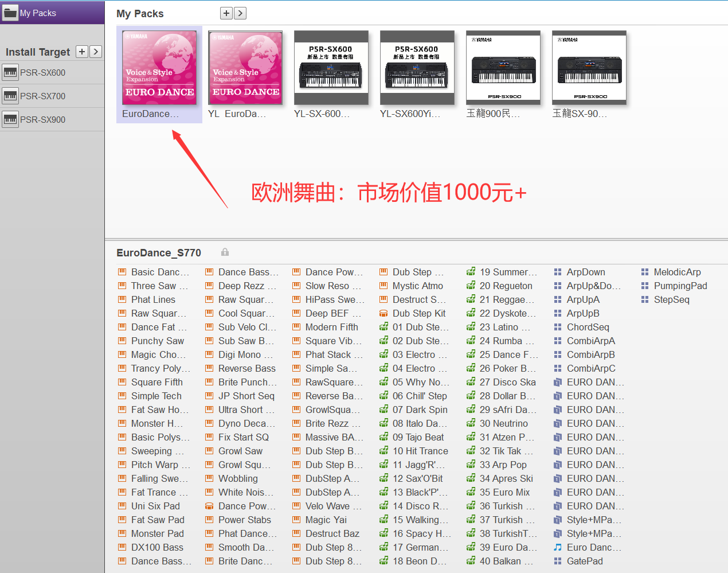The image size is (728, 573).
Task: Select the 09 Tajo Beat style
Action: click(x=418, y=437)
